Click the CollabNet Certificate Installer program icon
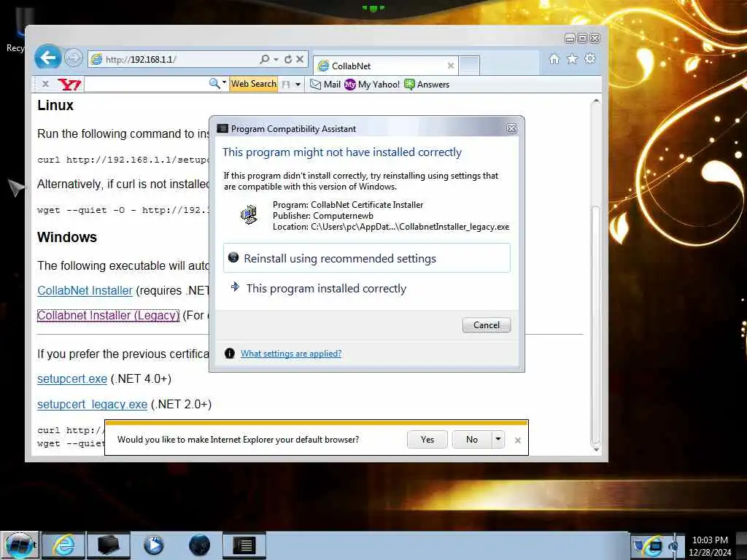 point(249,214)
